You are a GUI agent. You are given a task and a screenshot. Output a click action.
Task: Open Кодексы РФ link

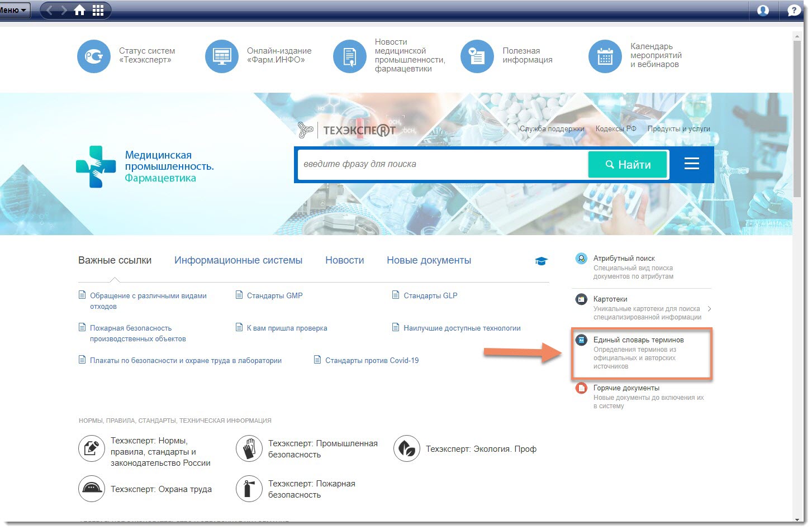tap(616, 128)
